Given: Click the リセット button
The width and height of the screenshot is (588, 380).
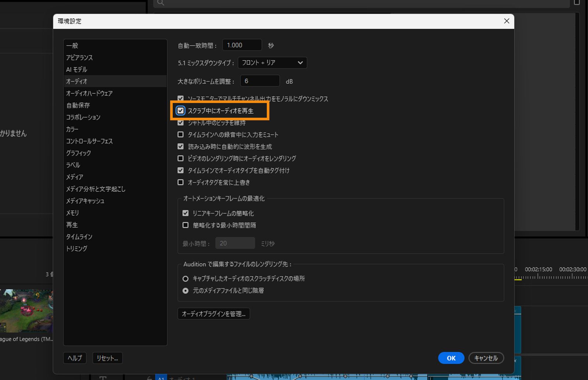Looking at the screenshot, I should coord(107,358).
